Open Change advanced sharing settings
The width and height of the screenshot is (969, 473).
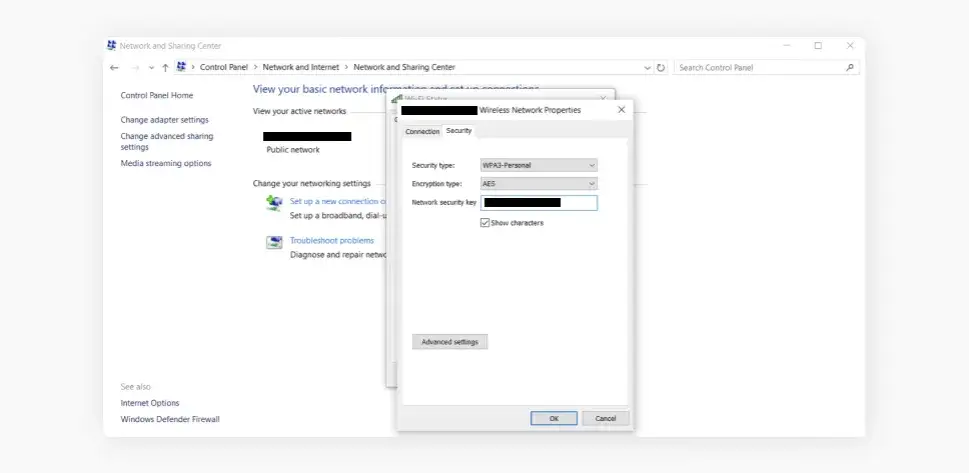pyautogui.click(x=167, y=142)
